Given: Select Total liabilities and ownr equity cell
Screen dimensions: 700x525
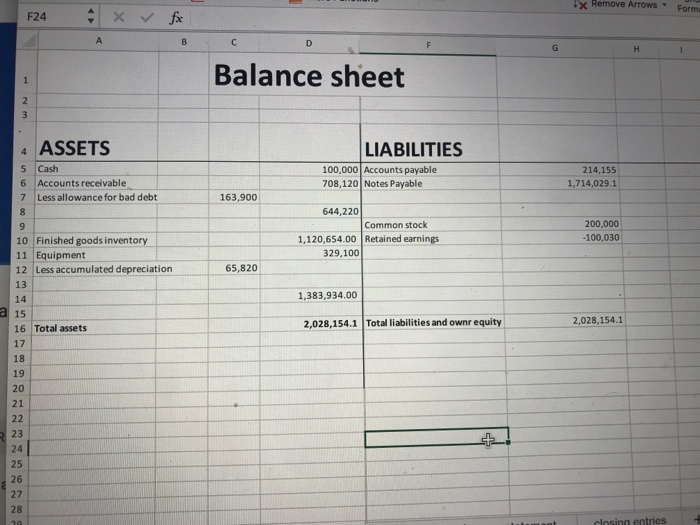Looking at the screenshot, I should 433,322.
